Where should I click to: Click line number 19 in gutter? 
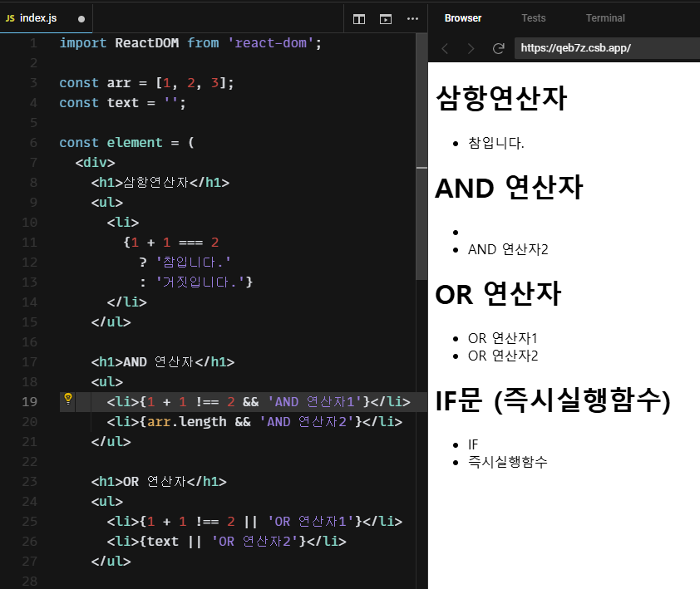pyautogui.click(x=29, y=401)
